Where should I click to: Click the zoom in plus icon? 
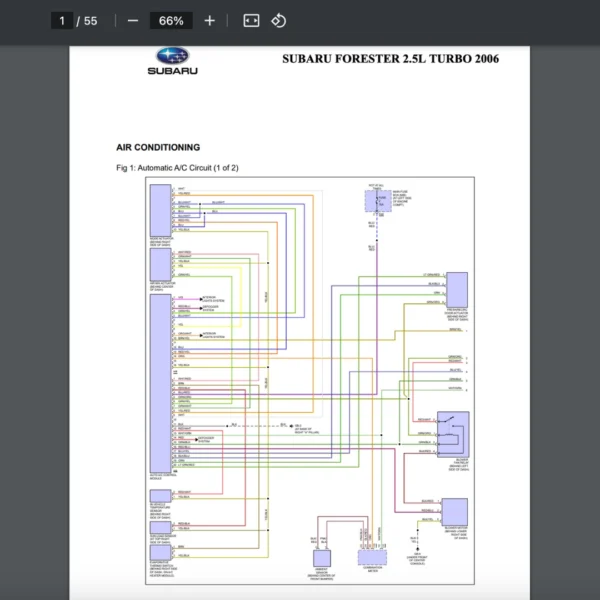click(x=209, y=21)
